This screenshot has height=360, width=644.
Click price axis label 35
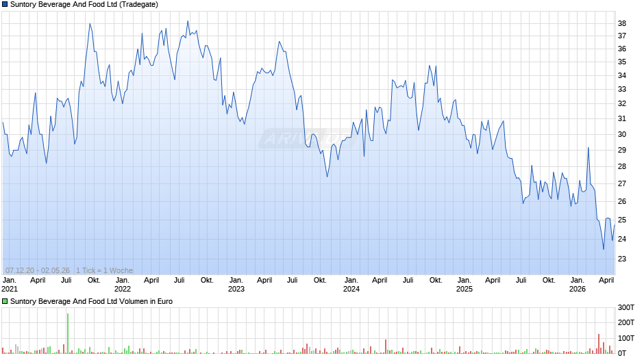click(622, 62)
